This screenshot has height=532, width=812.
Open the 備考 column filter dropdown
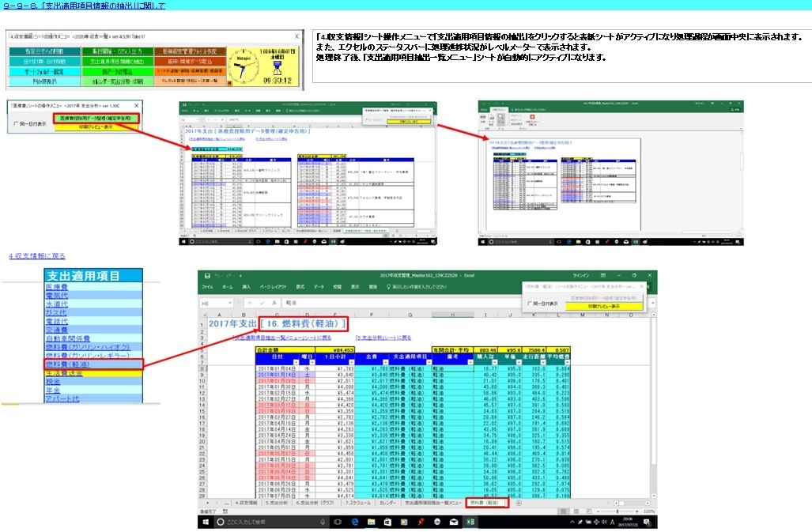pyautogui.click(x=470, y=362)
